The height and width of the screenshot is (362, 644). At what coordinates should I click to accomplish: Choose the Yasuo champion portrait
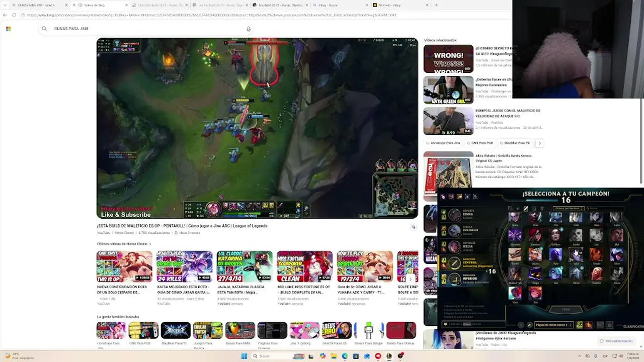pyautogui.click(x=617, y=274)
